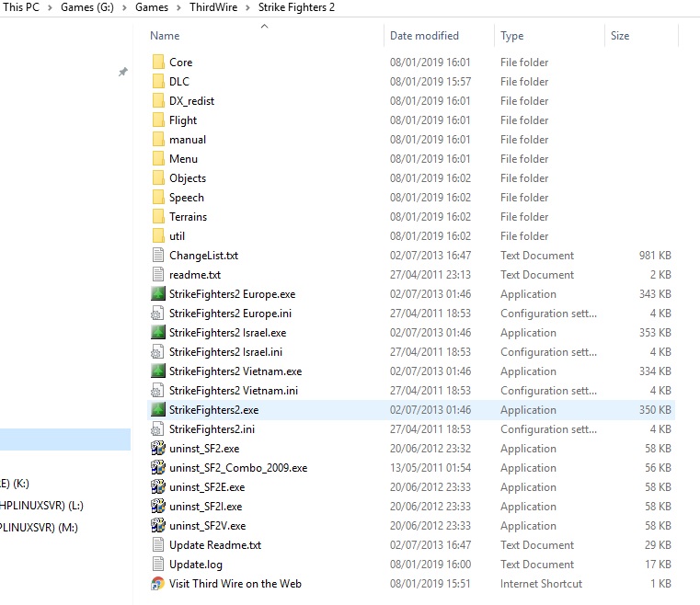Click the StrikeFighters2 Vietnam.exe application icon

[158, 371]
